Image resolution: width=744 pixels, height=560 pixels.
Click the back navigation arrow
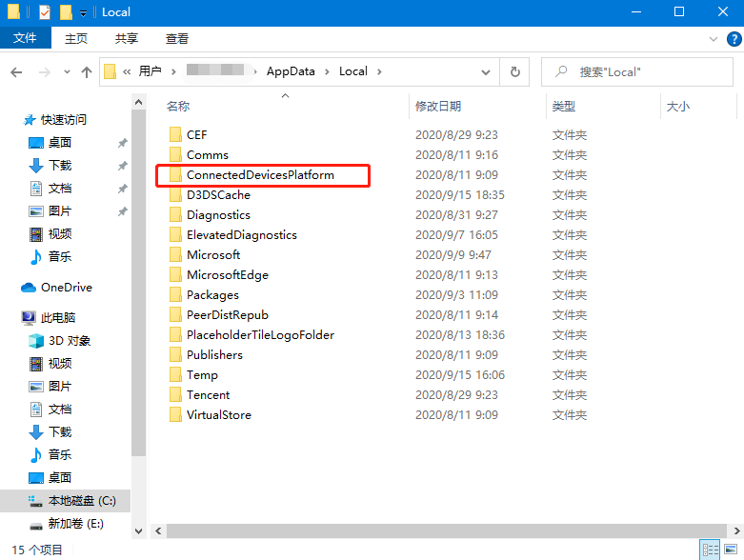[16, 72]
